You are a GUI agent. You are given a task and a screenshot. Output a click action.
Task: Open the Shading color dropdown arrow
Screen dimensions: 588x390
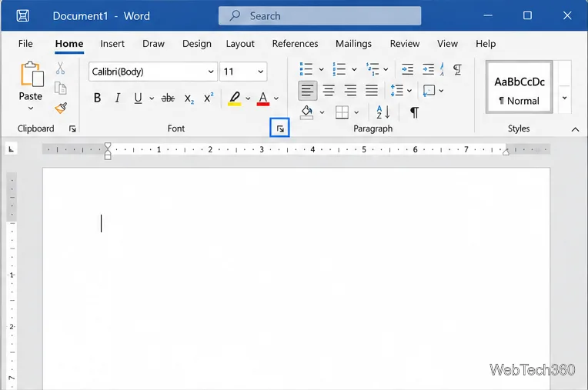322,112
